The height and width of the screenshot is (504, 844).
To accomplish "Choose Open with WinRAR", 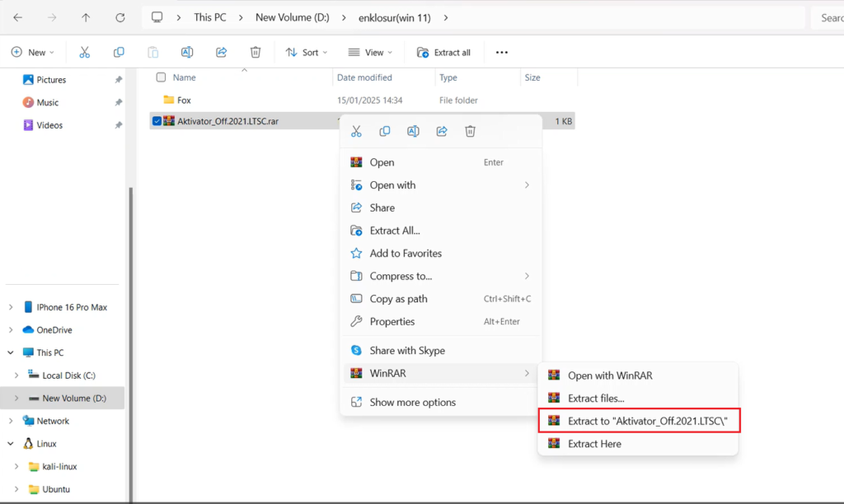I will tap(639, 376).
